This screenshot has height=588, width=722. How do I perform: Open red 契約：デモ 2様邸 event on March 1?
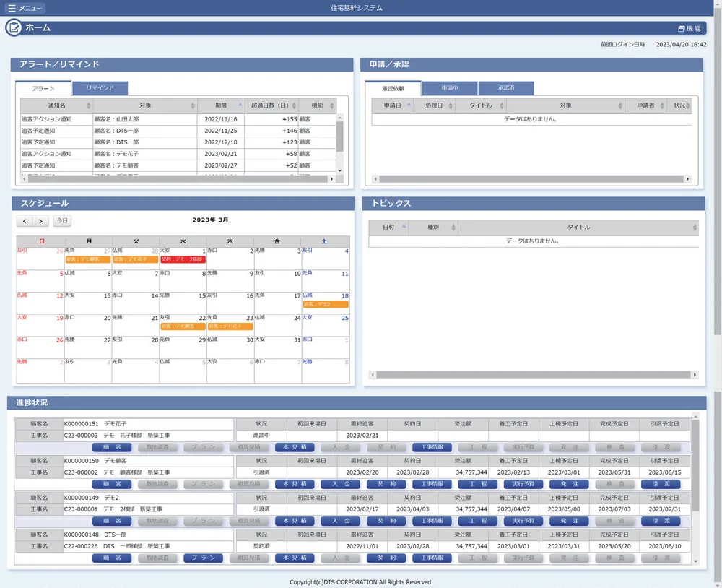point(183,259)
